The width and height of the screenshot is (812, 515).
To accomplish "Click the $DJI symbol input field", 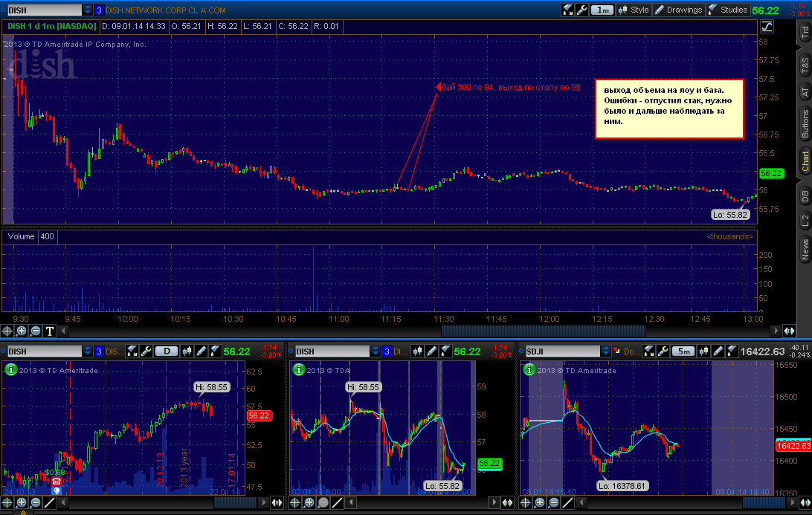I will [x=562, y=352].
